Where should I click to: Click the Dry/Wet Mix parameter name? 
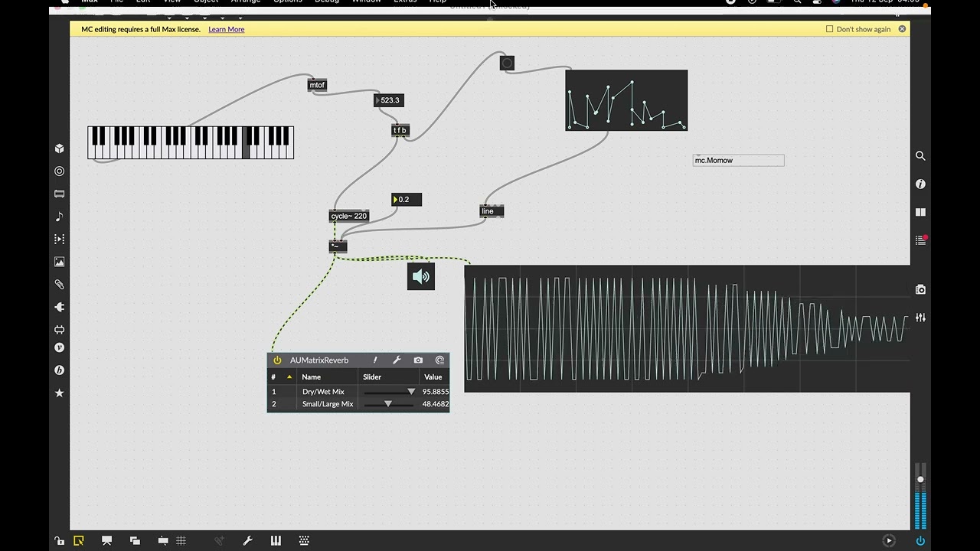pos(323,392)
